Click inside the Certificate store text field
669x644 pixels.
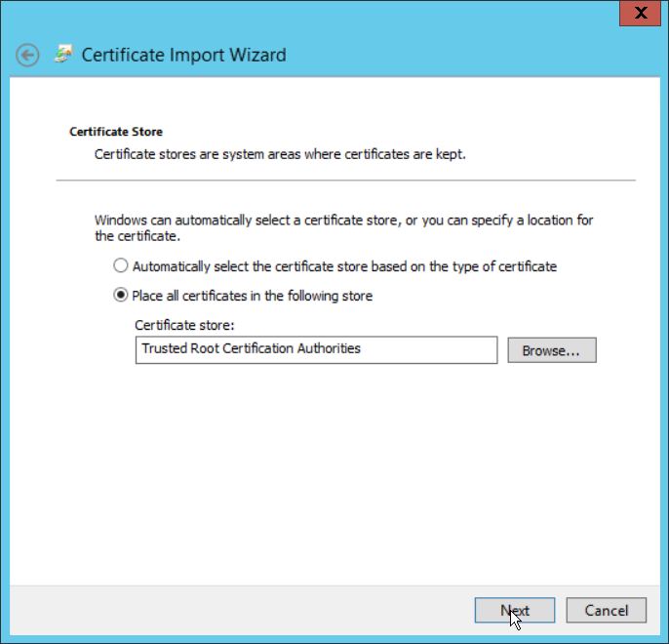coord(316,349)
